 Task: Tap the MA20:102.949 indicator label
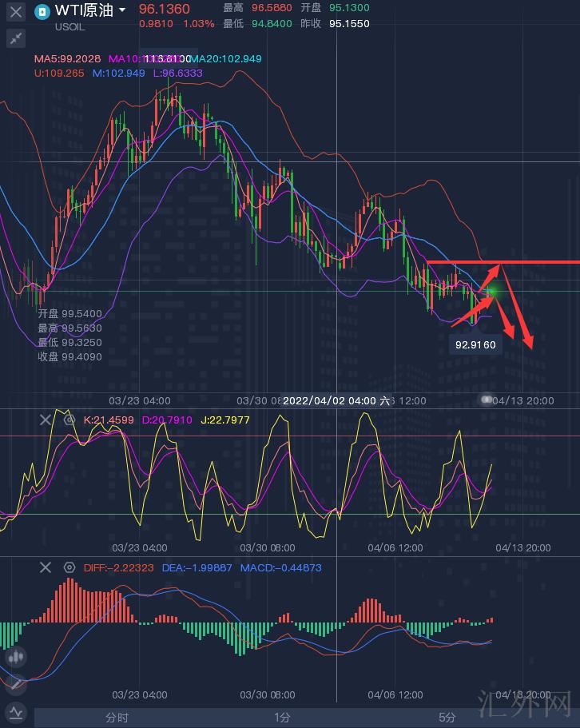pyautogui.click(x=226, y=59)
